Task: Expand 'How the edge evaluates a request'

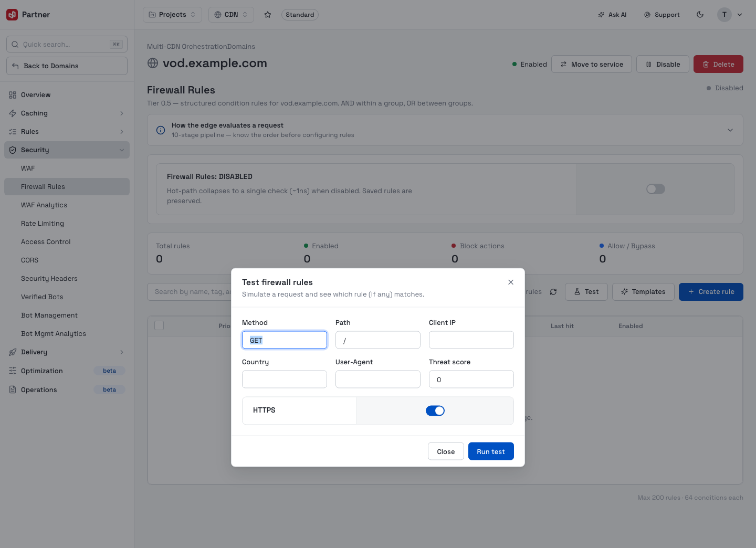Action: pyautogui.click(x=445, y=130)
